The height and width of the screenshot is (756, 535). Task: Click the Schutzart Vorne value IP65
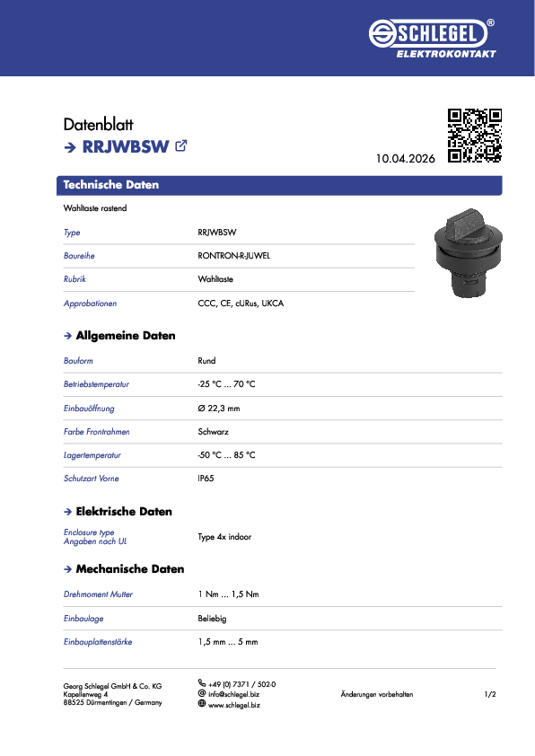click(x=206, y=479)
